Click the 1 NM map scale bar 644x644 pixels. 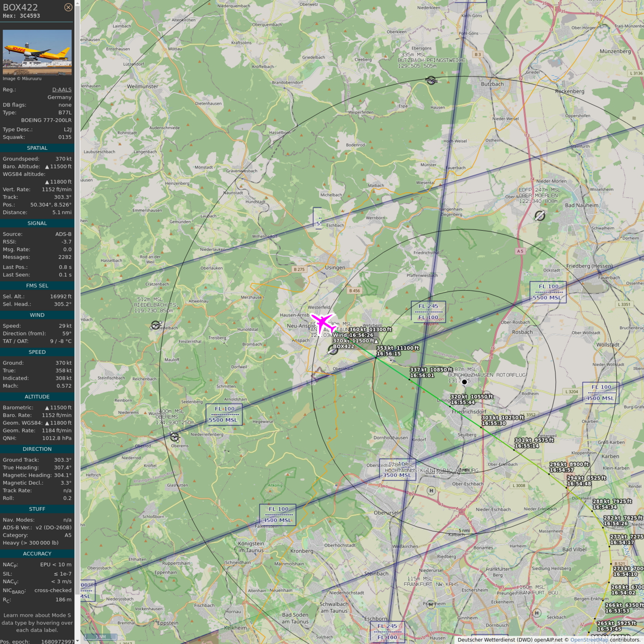(101, 636)
